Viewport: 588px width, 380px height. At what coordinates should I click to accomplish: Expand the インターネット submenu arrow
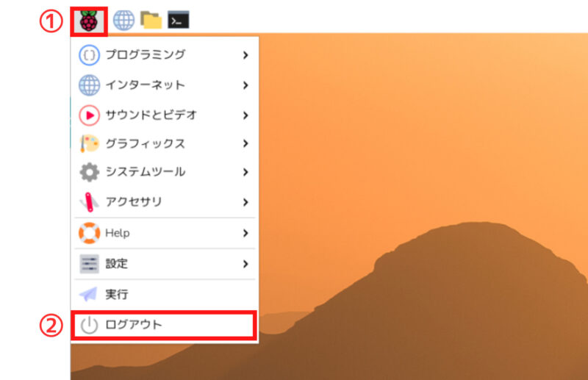click(x=245, y=85)
